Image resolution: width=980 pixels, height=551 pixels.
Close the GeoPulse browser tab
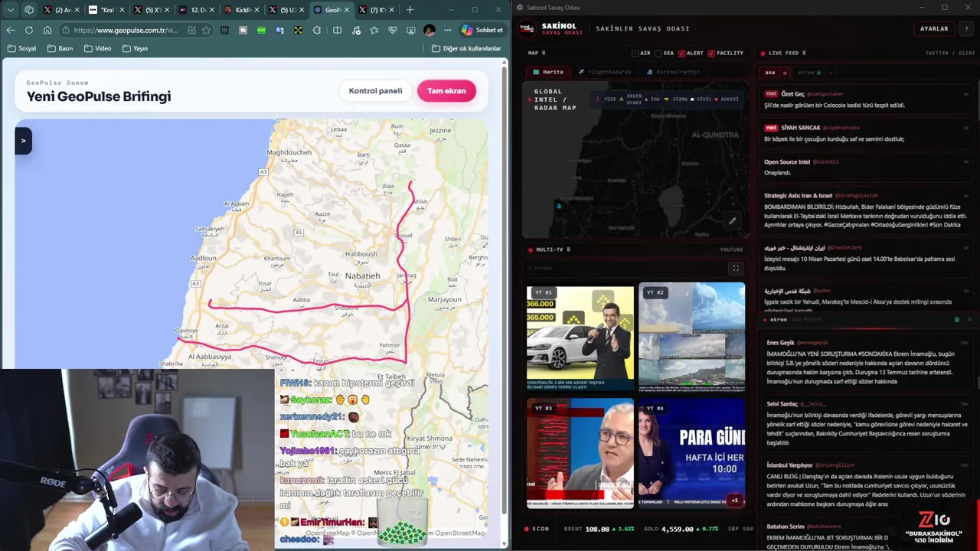347,10
